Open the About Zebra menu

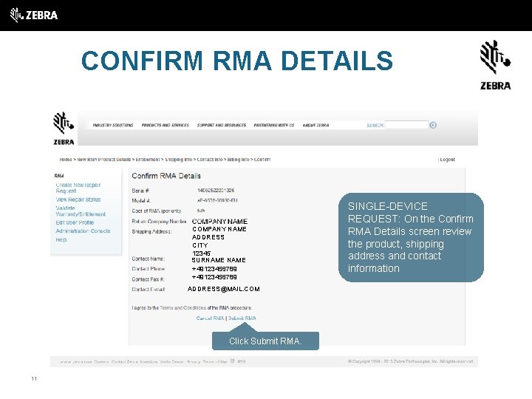(316, 125)
